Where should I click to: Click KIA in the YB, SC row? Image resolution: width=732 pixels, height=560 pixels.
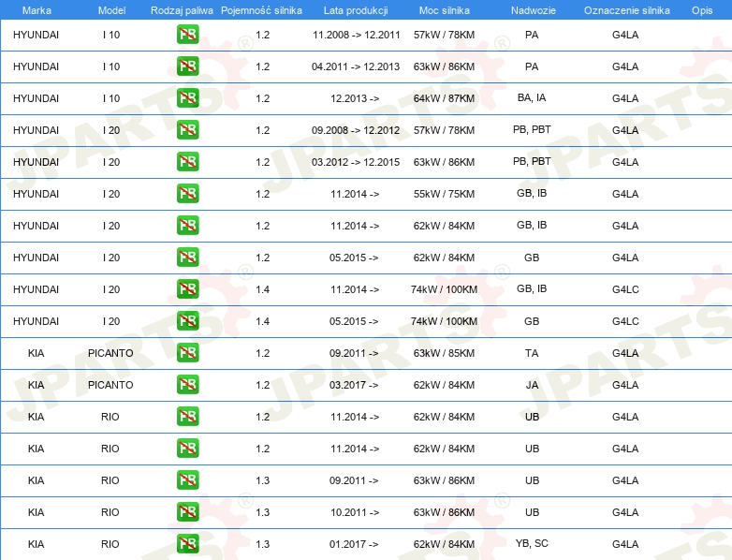click(36, 544)
